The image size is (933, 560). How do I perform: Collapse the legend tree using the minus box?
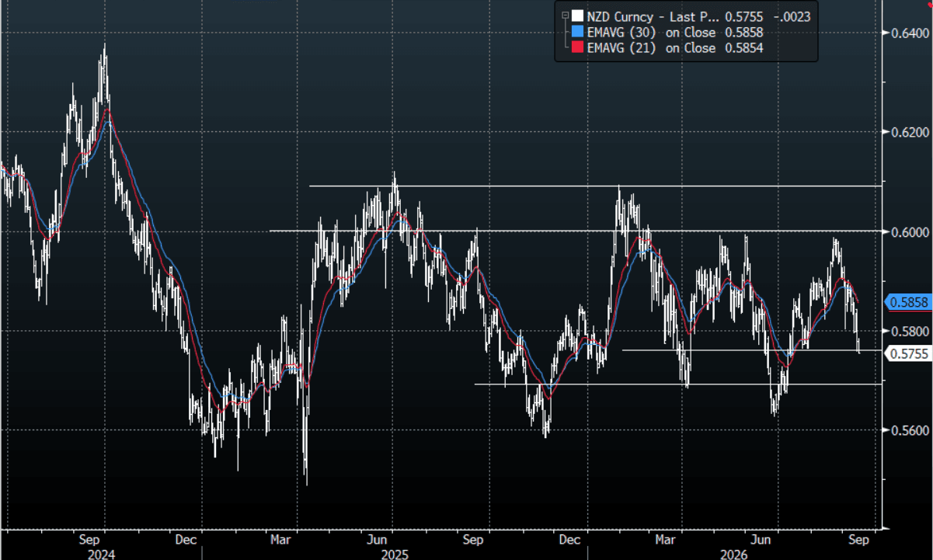click(565, 15)
